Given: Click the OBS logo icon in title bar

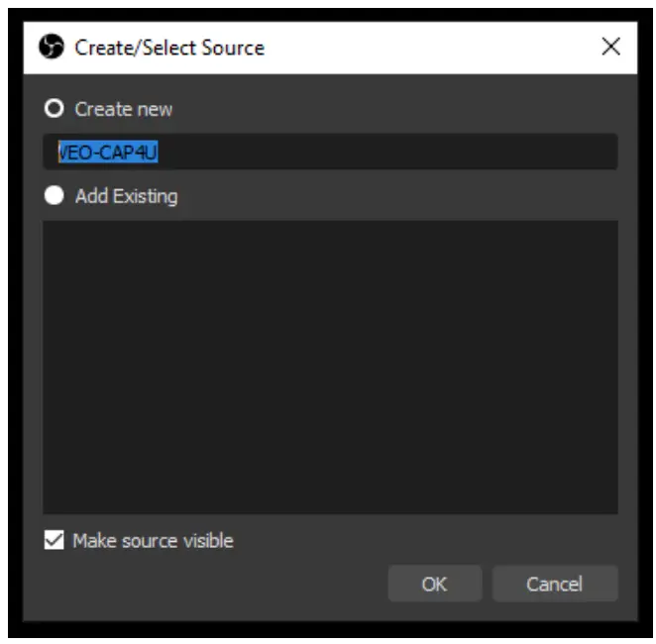Looking at the screenshot, I should 52,47.
